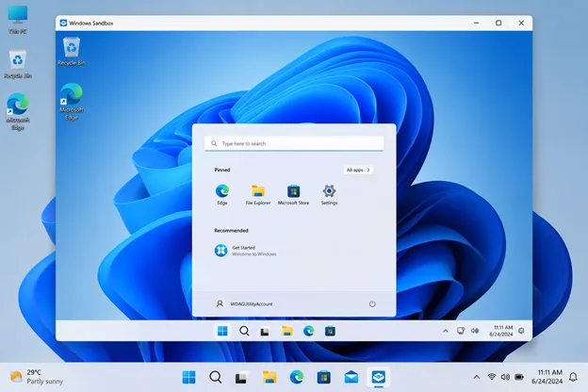Open Task View in the Sandbox taskbar

point(265,332)
